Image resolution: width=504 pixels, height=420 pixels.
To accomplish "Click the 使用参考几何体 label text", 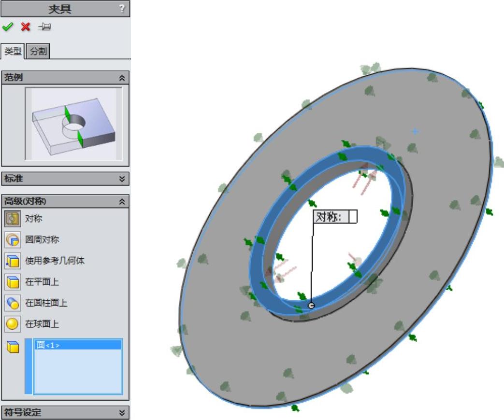I will tap(55, 261).
